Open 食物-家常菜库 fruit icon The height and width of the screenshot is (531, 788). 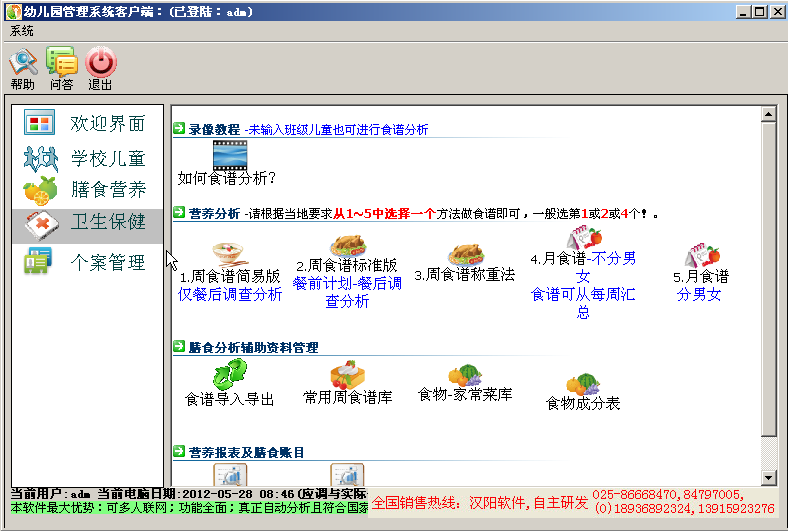pyautogui.click(x=465, y=374)
